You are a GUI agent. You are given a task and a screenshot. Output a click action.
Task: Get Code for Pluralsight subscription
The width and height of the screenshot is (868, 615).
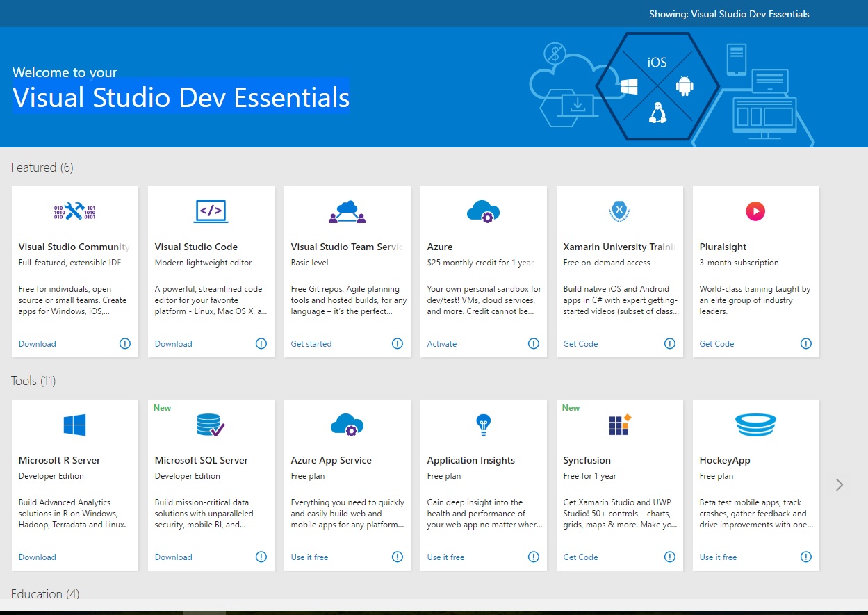[717, 344]
